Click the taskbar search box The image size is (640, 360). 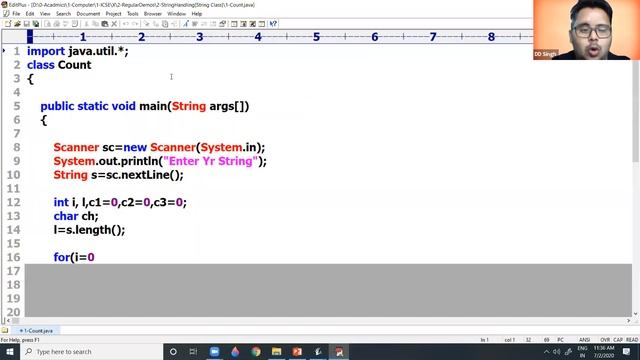click(92, 351)
